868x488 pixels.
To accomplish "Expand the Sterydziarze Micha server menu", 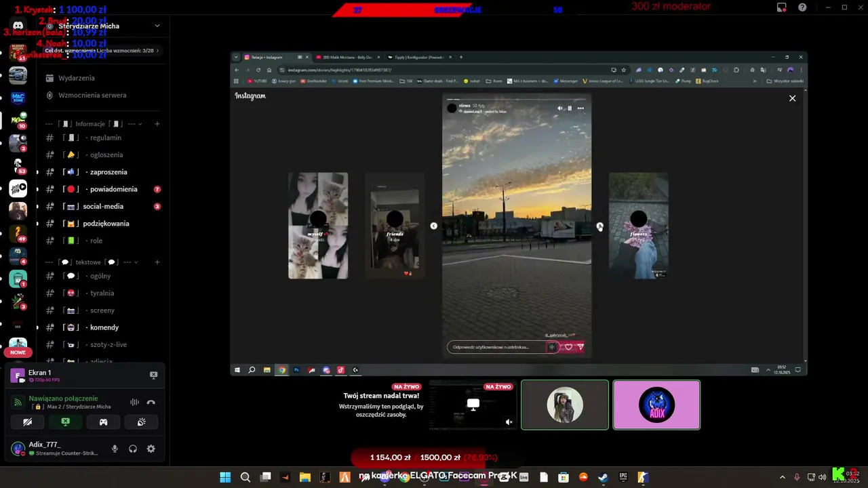I will (157, 26).
